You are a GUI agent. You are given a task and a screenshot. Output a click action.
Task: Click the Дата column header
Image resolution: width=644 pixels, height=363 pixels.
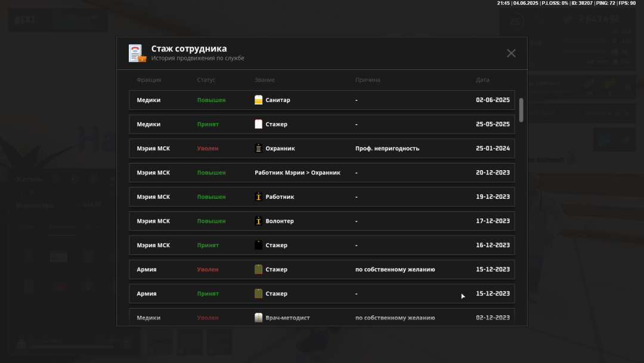coord(482,80)
